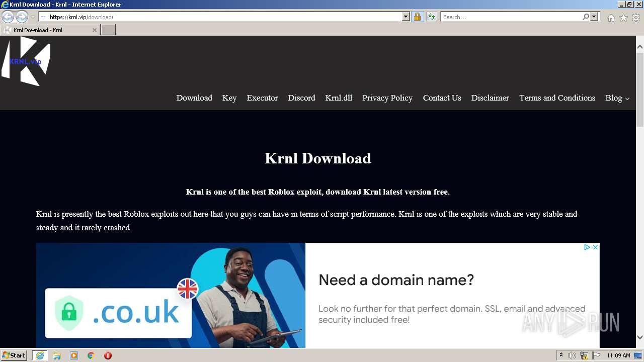Image resolution: width=644 pixels, height=362 pixels.
Task: Click the Action Center flag icon
Action: (x=596, y=355)
